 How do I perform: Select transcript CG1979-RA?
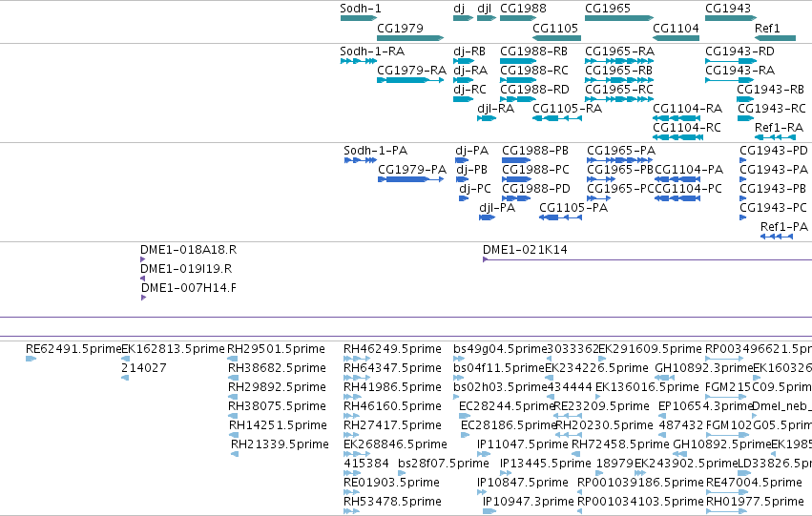tap(410, 80)
